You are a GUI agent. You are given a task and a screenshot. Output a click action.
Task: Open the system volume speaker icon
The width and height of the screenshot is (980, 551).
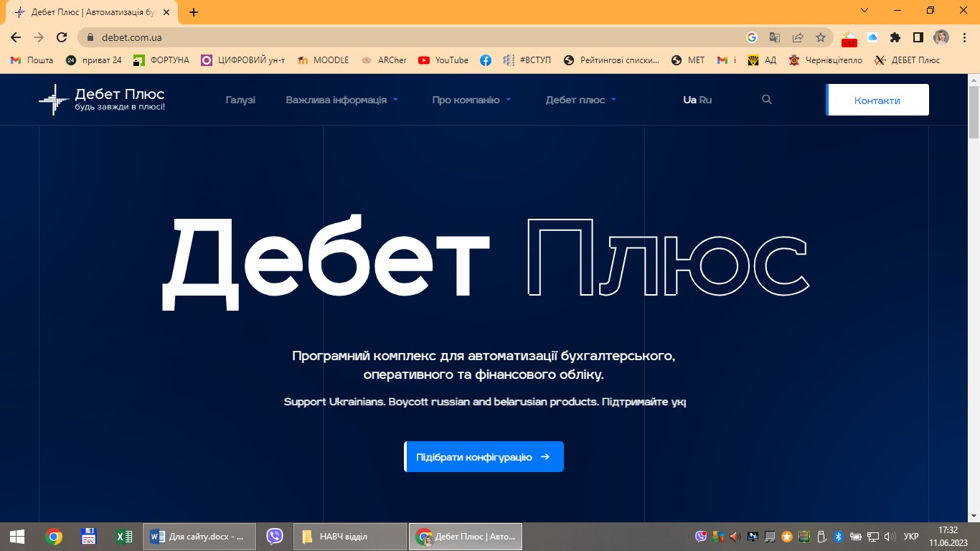coord(890,537)
